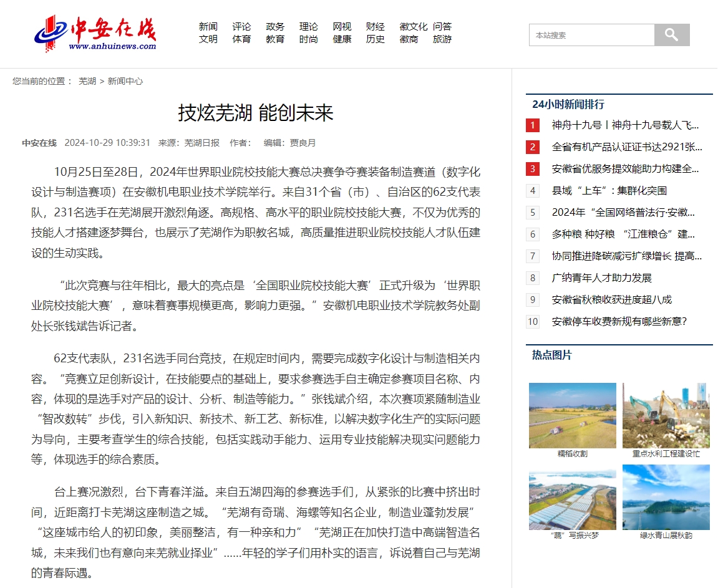Click the “蔬”写振兴梦 caption

[575, 536]
